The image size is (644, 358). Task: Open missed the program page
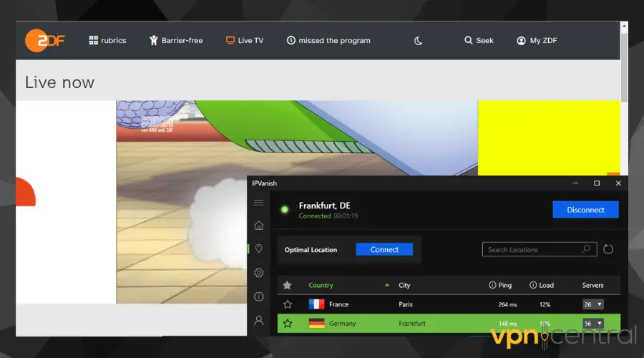328,40
